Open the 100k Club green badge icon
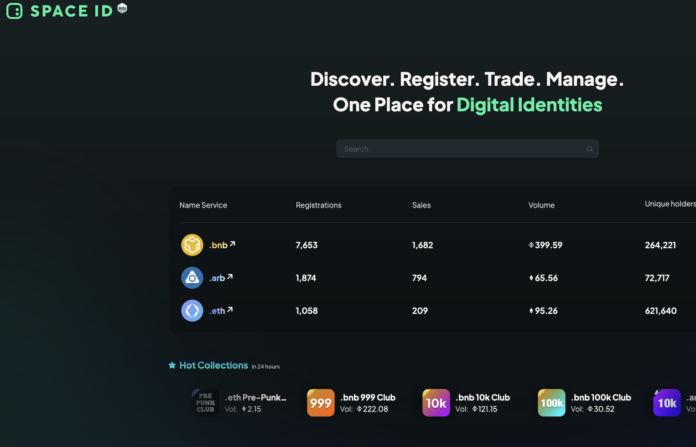 (x=552, y=403)
